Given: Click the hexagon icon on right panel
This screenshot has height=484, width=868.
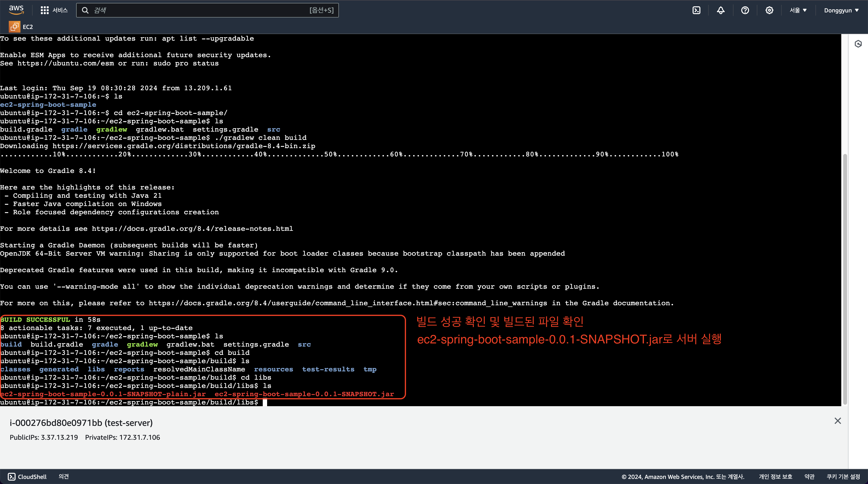Looking at the screenshot, I should point(858,44).
